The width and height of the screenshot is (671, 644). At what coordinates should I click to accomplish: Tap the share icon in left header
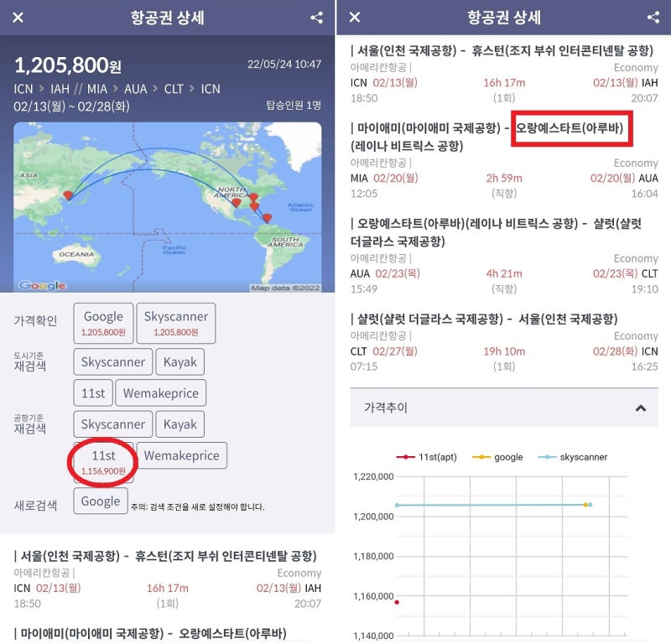click(x=316, y=18)
